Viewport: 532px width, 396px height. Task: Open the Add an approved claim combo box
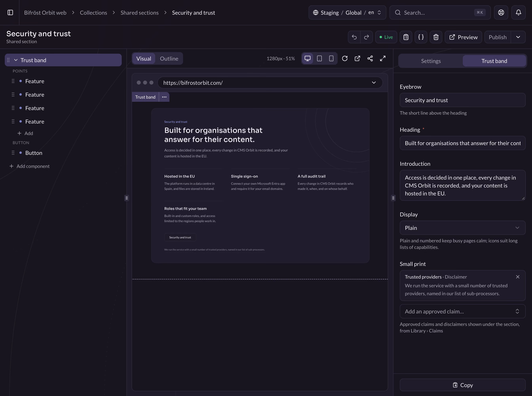point(463,311)
